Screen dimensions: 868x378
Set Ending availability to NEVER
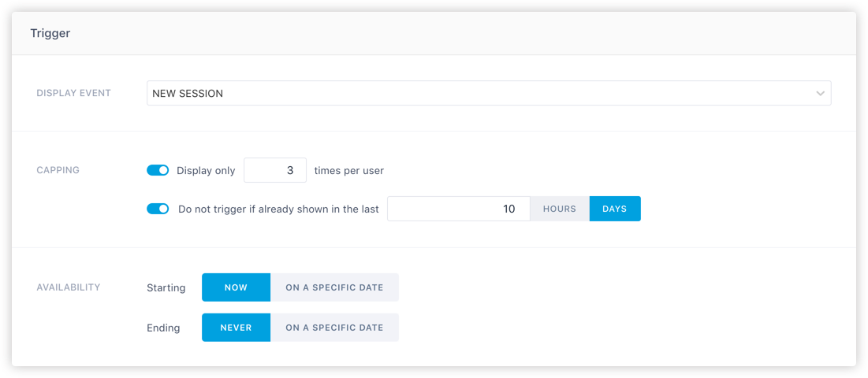(x=237, y=328)
